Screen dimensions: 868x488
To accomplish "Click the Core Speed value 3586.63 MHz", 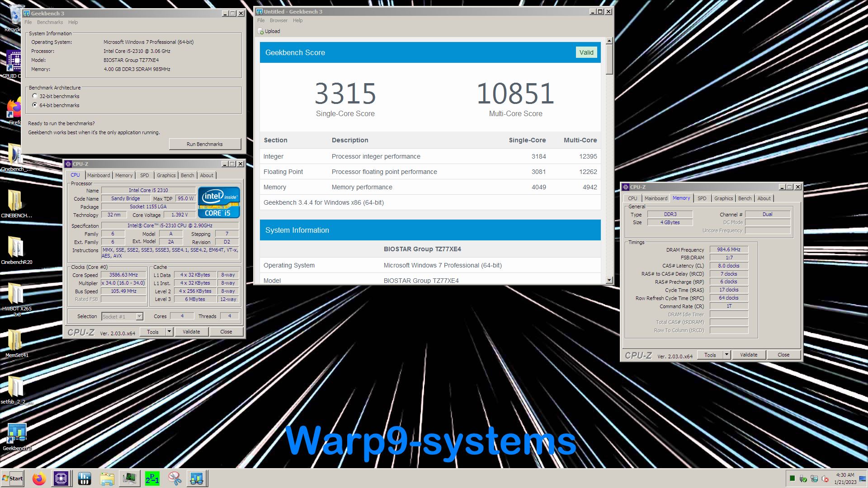I will pos(124,275).
